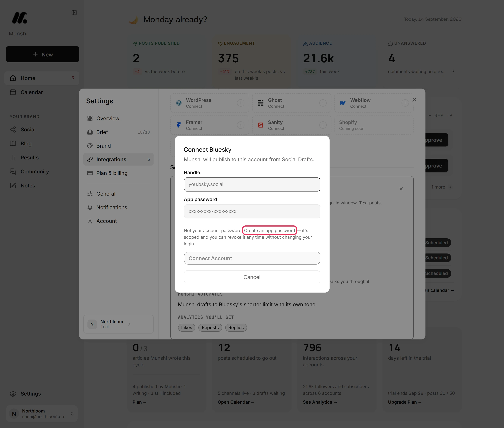Click the New button

(x=42, y=54)
